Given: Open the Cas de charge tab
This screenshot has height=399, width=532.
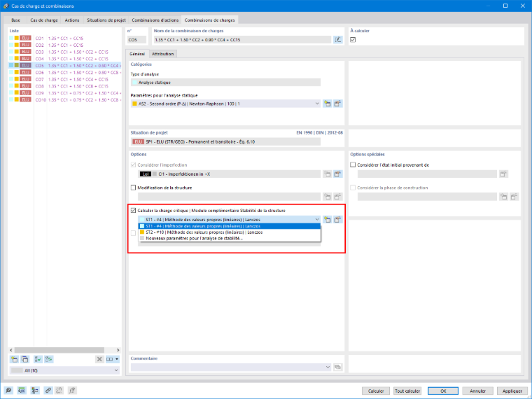Looking at the screenshot, I should (44, 20).
